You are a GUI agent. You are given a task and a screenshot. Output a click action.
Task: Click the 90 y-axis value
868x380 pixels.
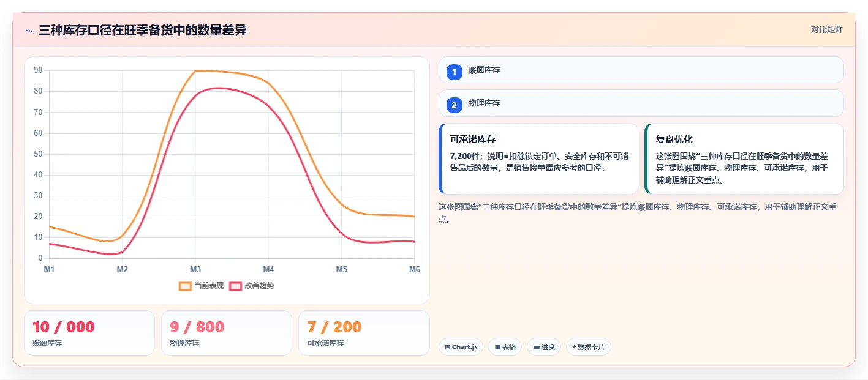coord(38,70)
